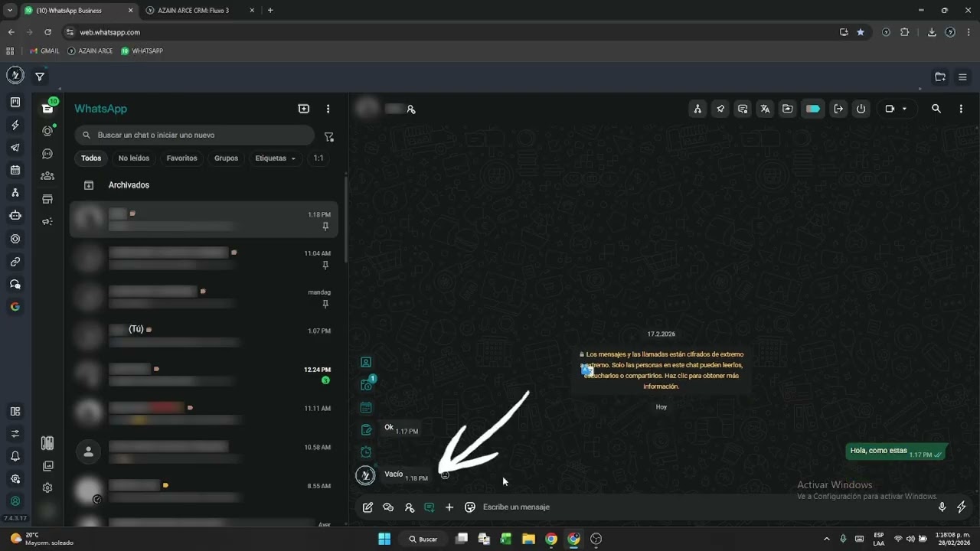Click the sticker emoji icon in message bar

click(470, 507)
